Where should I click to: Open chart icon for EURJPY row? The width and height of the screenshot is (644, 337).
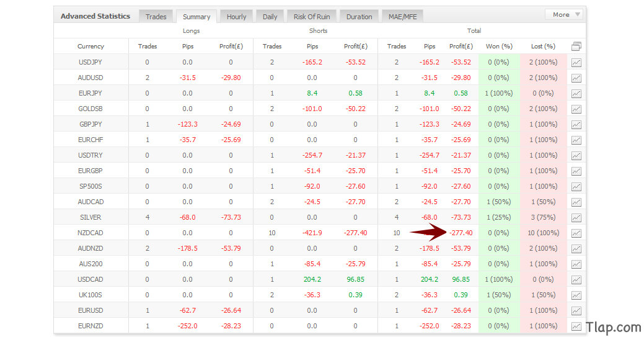click(576, 94)
